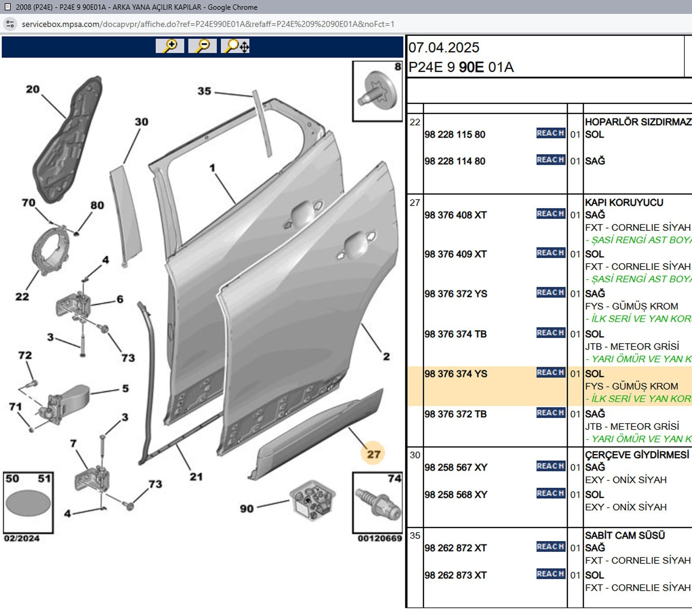Screen dimensions: 692x616
Task: Open site info icon in address bar
Action: [10, 24]
